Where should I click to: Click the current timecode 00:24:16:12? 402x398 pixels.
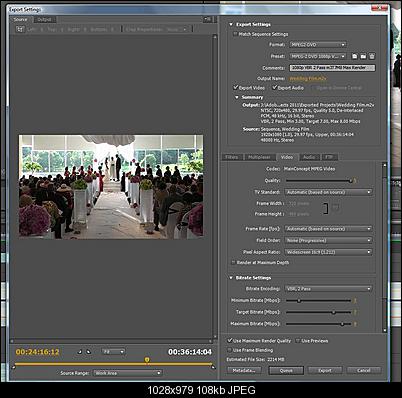[37, 352]
